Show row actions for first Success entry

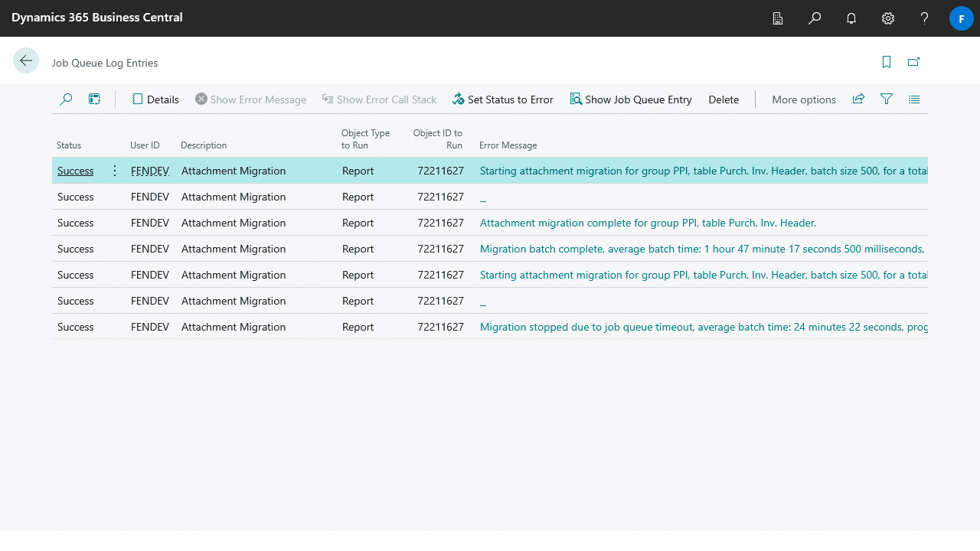115,171
